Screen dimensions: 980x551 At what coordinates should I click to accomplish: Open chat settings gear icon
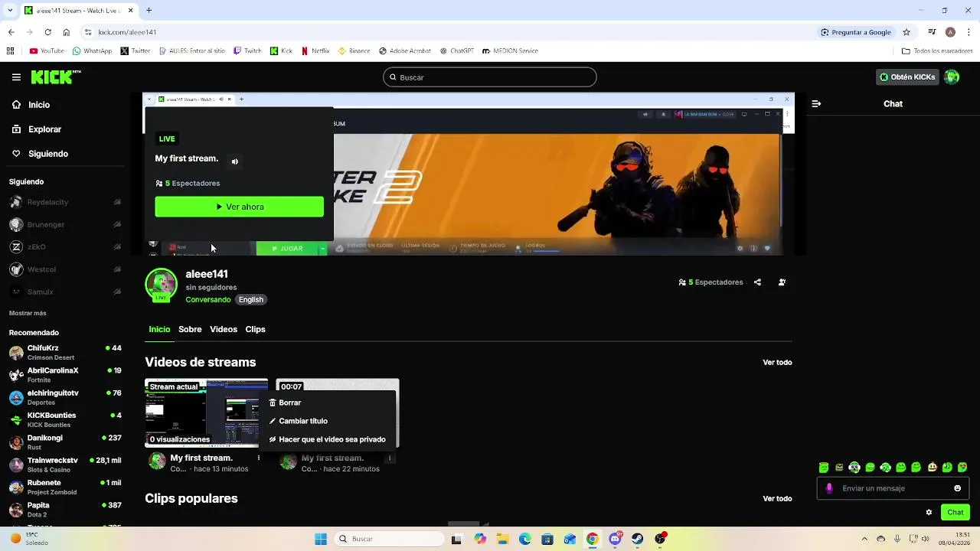click(929, 513)
